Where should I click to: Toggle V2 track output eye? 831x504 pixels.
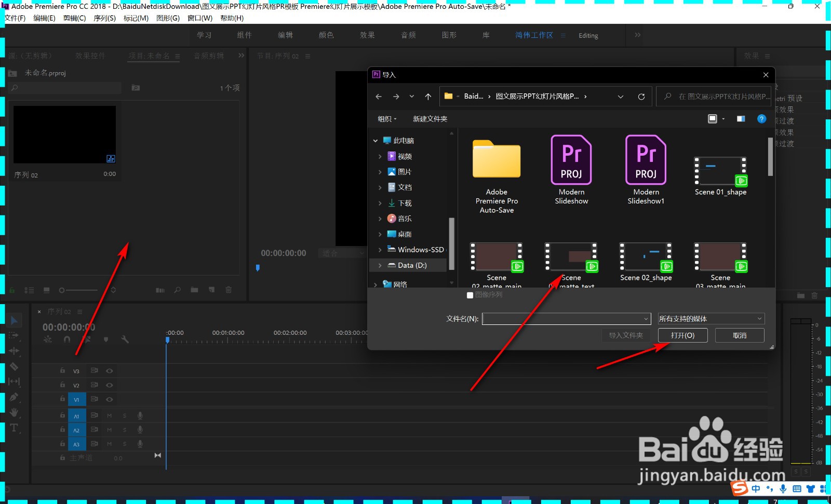110,385
